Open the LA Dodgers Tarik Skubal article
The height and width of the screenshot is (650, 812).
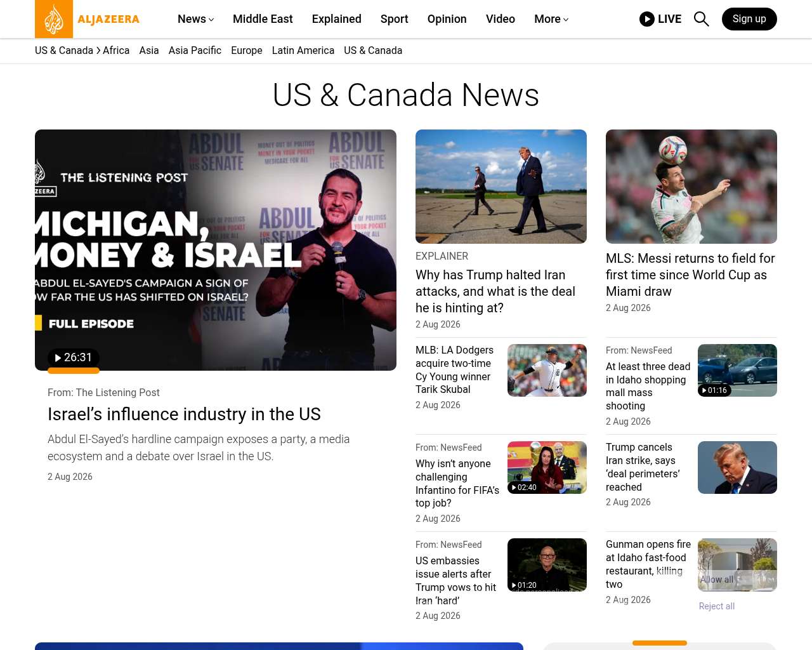click(454, 369)
